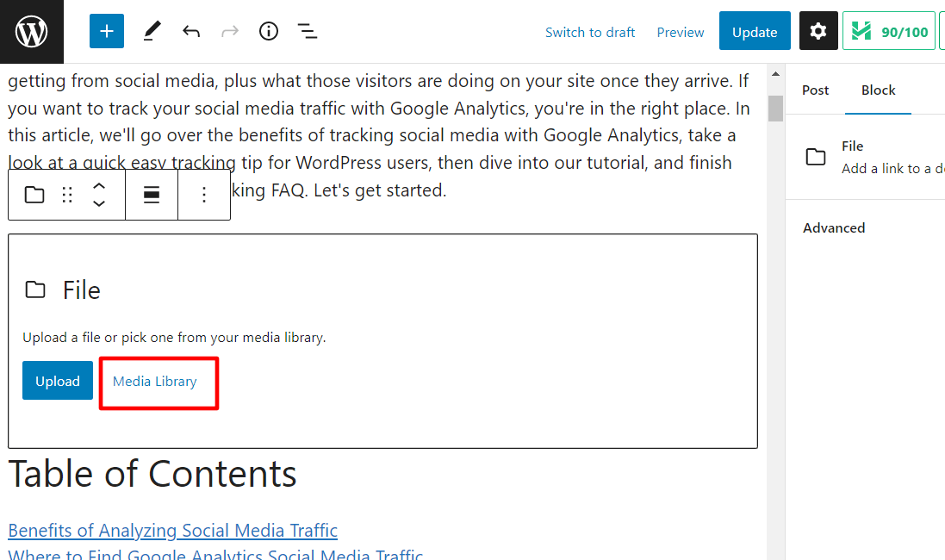945x560 pixels.
Task: Move the File block down
Action: click(99, 204)
